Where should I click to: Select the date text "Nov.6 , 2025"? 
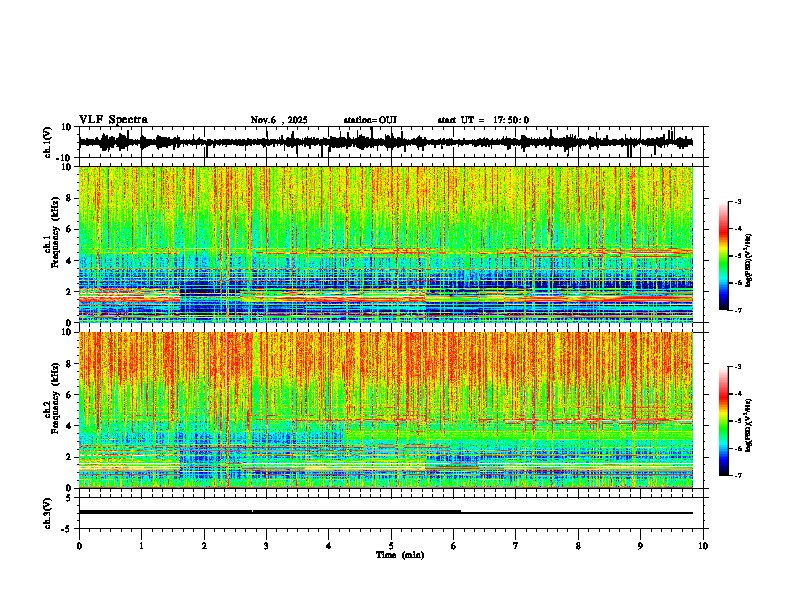click(x=279, y=120)
